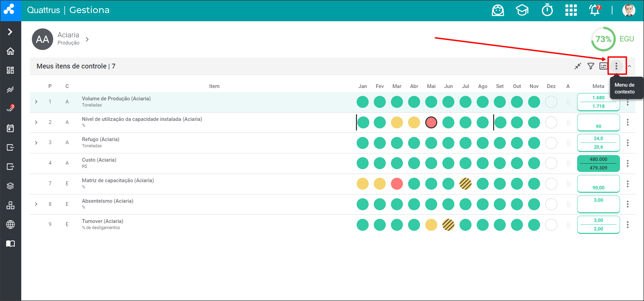Click the filter funnel icon
Viewport: 644px width, 301px height.
(x=591, y=66)
